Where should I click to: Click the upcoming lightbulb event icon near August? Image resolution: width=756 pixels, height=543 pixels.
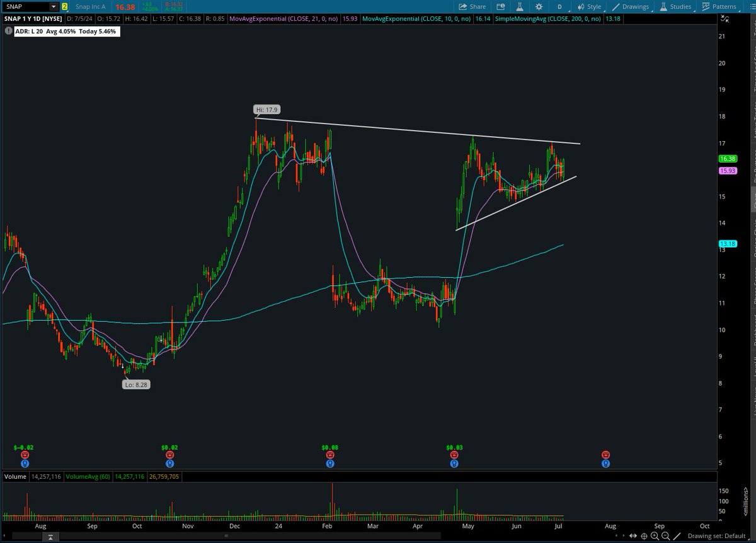(x=605, y=464)
